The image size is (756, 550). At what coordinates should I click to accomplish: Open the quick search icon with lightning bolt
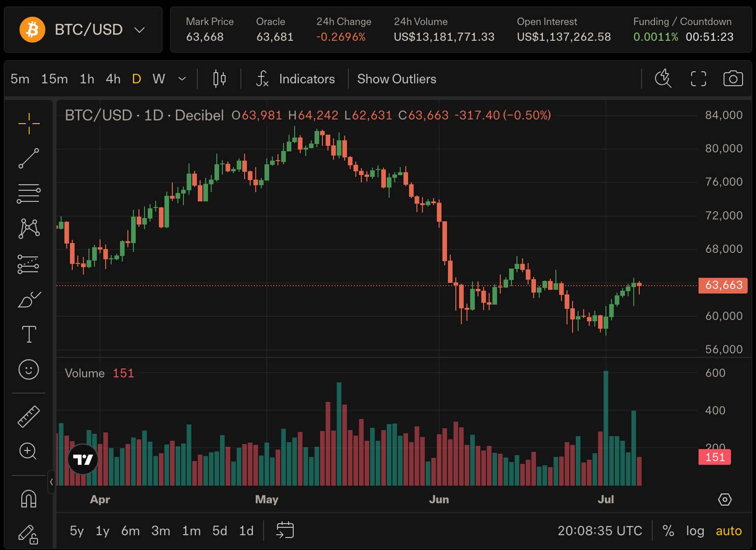click(x=663, y=79)
